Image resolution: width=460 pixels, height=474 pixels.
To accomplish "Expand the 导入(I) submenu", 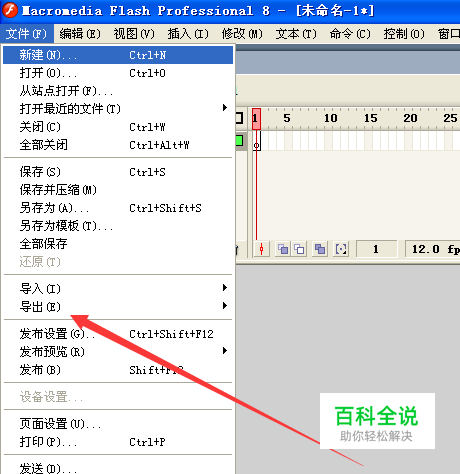I will 118,289.
